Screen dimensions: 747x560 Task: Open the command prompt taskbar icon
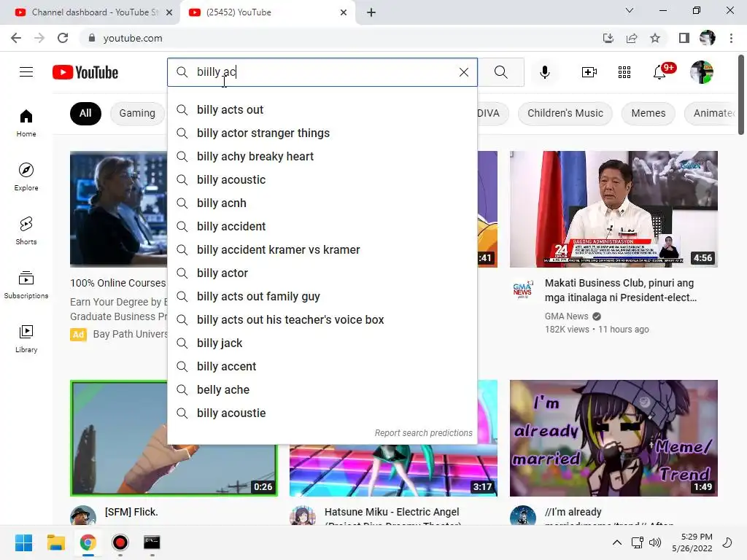152,542
